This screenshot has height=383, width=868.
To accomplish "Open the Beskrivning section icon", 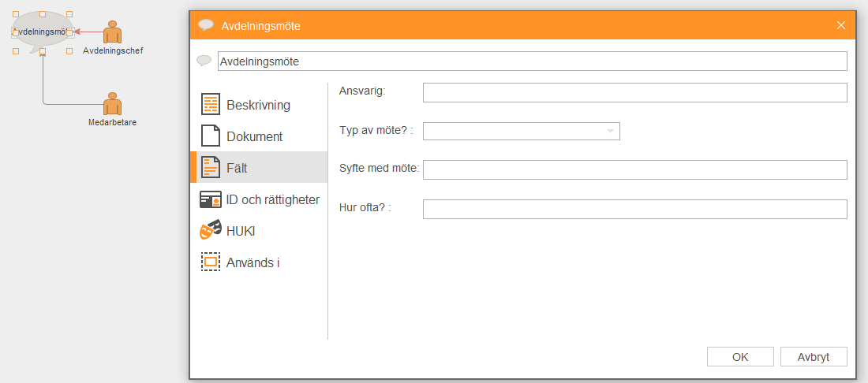I will pyautogui.click(x=211, y=105).
